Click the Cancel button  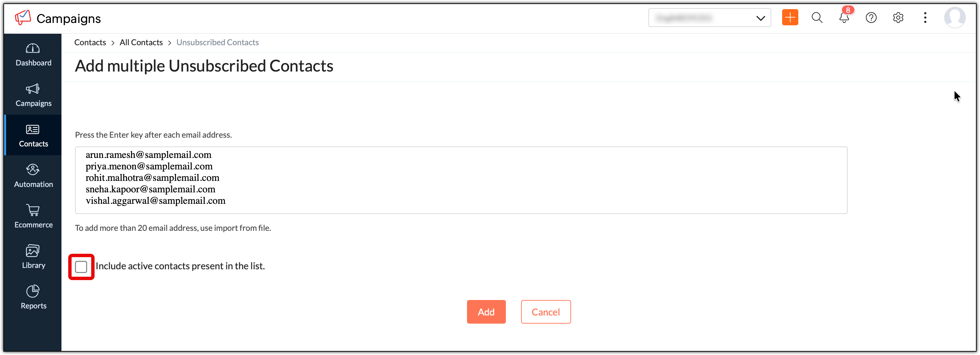pyautogui.click(x=545, y=312)
